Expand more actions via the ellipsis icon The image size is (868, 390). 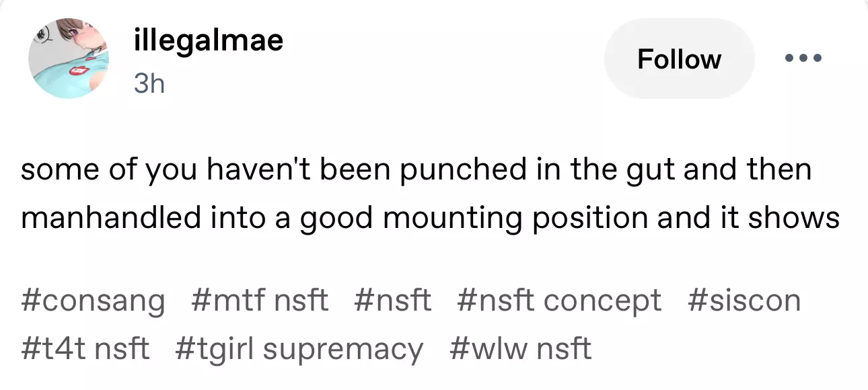803,58
